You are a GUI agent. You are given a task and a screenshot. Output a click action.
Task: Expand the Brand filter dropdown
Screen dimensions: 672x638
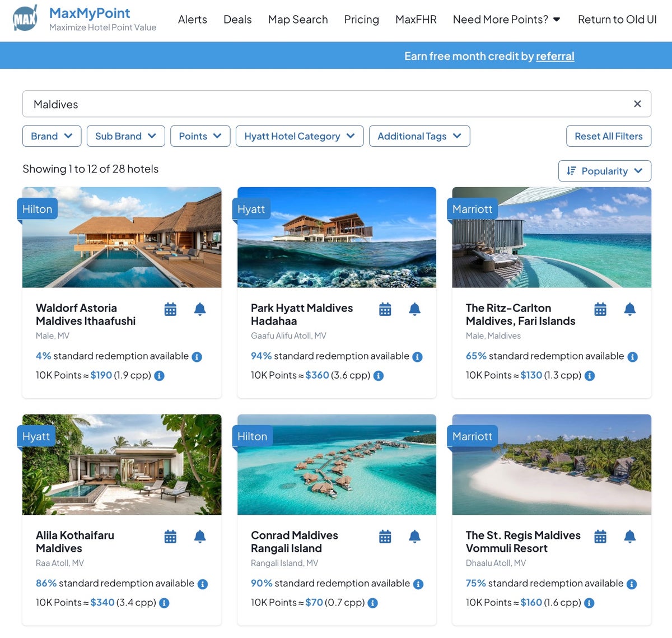pos(52,136)
